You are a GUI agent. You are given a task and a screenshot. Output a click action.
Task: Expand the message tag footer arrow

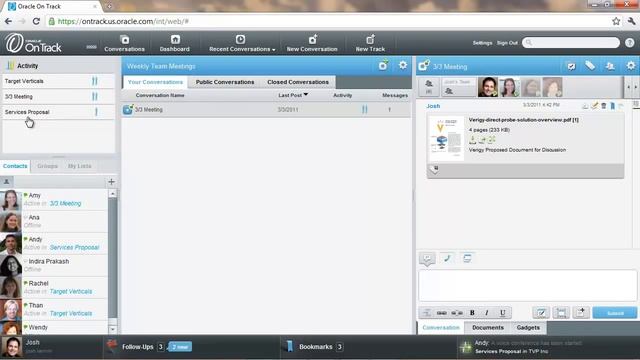[434, 169]
